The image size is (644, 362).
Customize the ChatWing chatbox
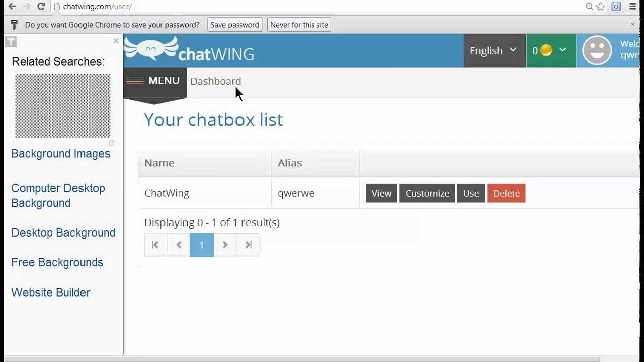(x=427, y=193)
